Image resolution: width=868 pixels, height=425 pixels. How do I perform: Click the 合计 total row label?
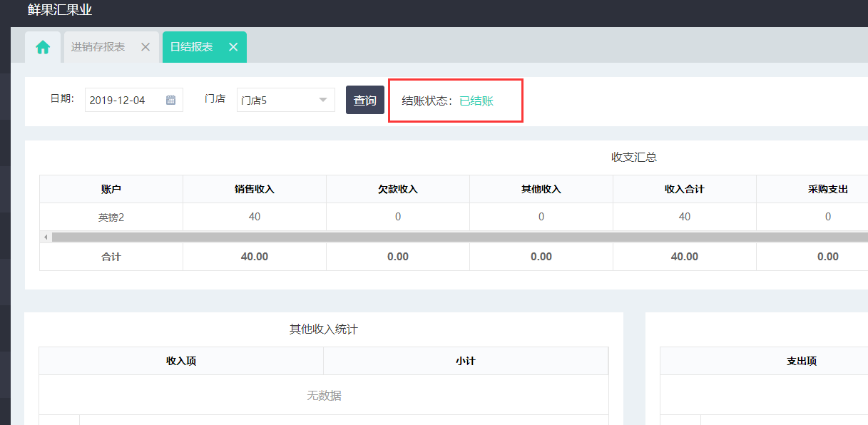[x=111, y=257]
